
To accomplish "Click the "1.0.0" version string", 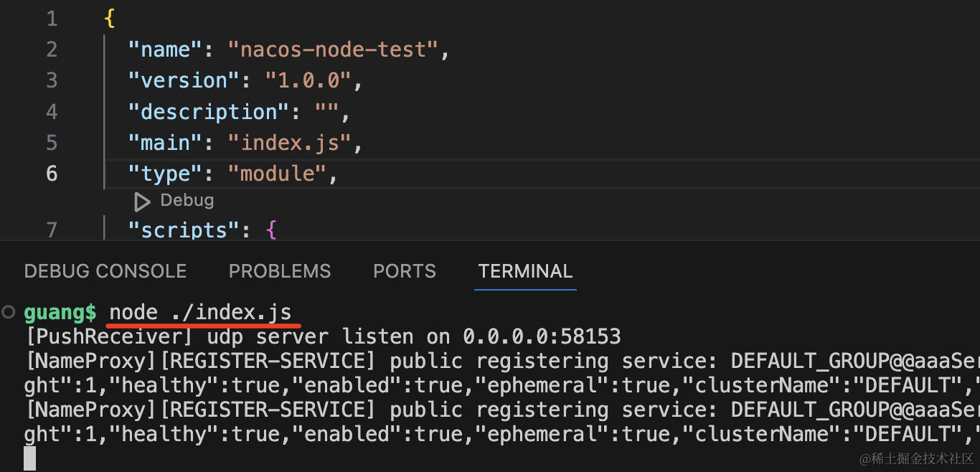I will pyautogui.click(x=308, y=81).
